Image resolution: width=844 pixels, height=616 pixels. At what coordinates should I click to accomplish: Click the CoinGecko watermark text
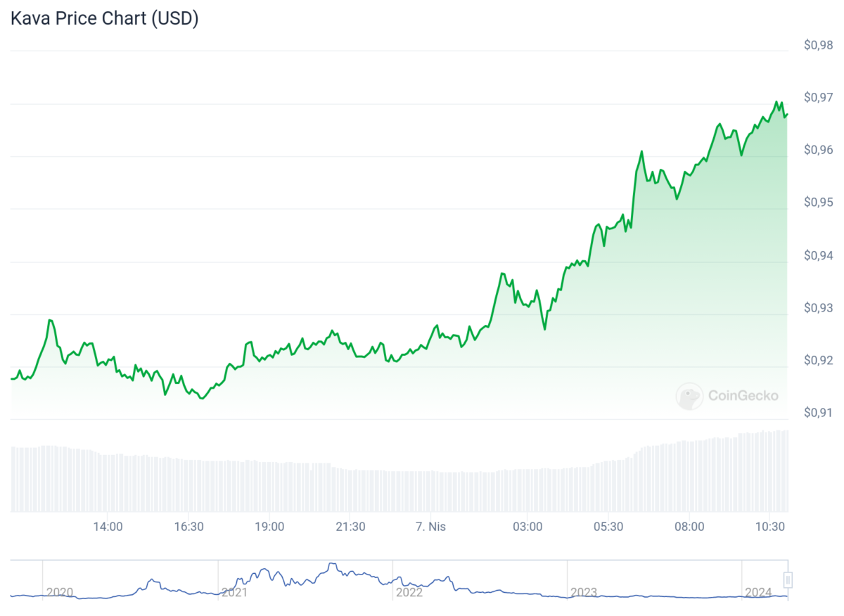click(x=743, y=396)
